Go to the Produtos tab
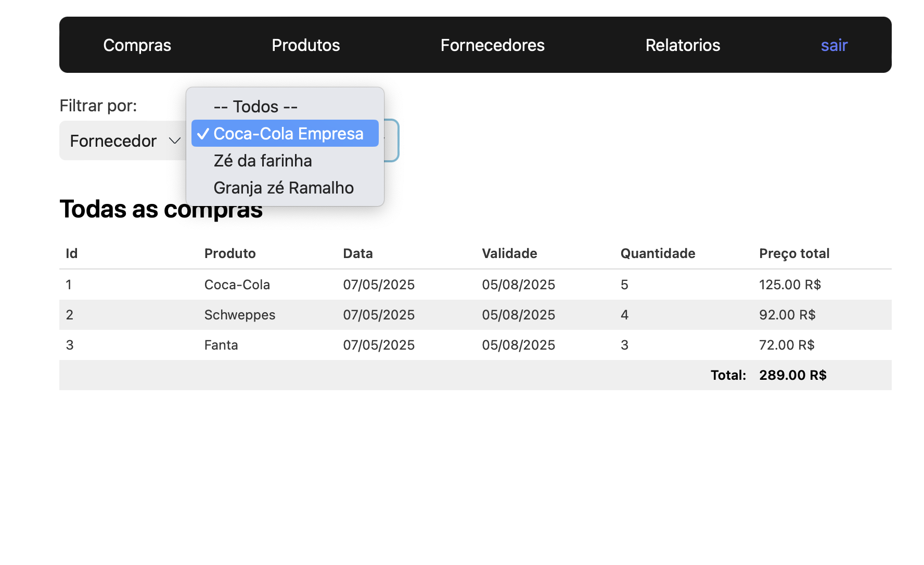The height and width of the screenshot is (565, 924). [x=305, y=45]
